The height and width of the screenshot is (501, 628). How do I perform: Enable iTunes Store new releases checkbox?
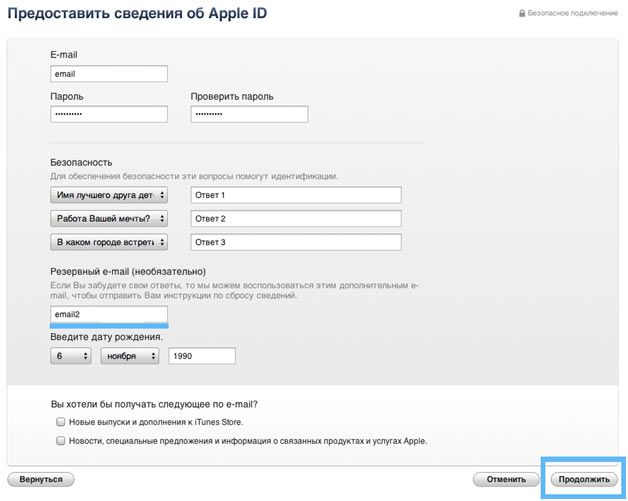60,422
